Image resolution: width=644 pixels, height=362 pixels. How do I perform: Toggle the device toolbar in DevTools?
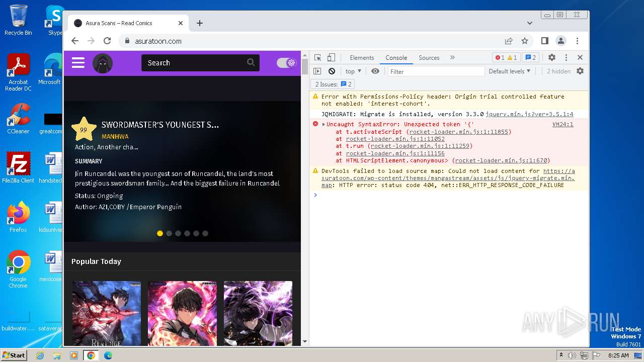click(x=331, y=58)
